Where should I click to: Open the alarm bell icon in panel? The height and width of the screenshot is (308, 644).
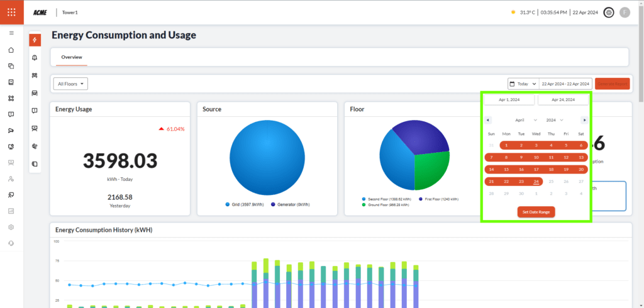(35, 58)
